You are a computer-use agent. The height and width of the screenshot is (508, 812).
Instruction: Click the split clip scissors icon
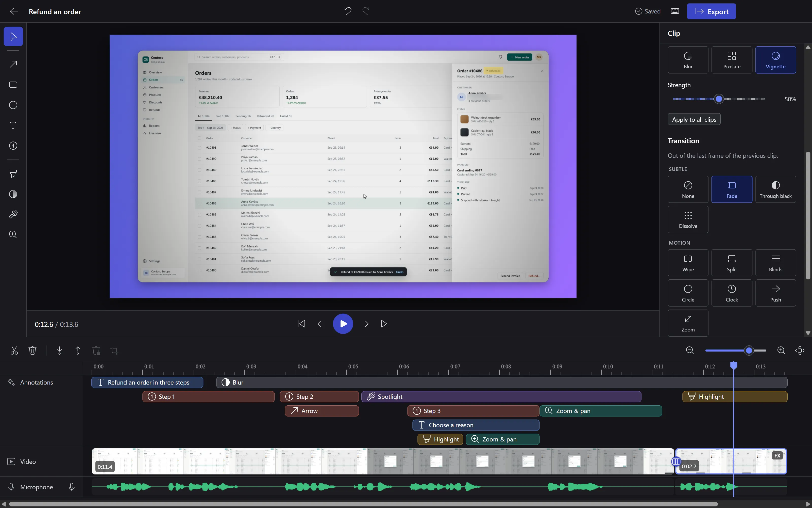point(14,351)
